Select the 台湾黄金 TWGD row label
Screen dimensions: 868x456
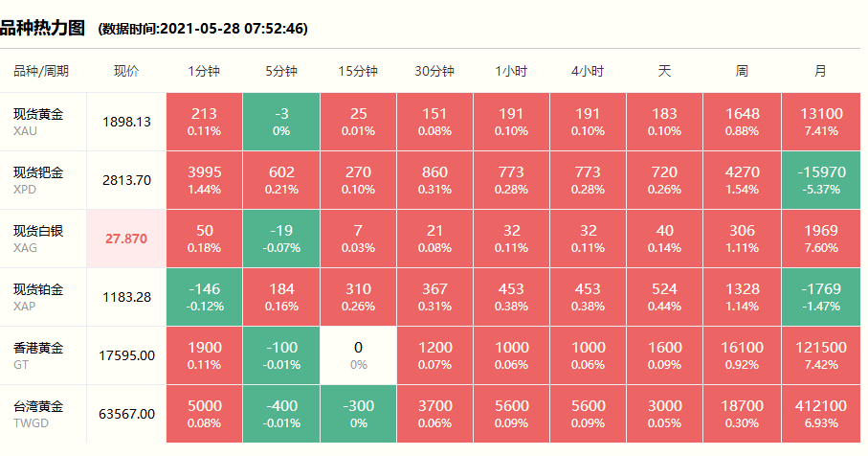click(x=38, y=414)
